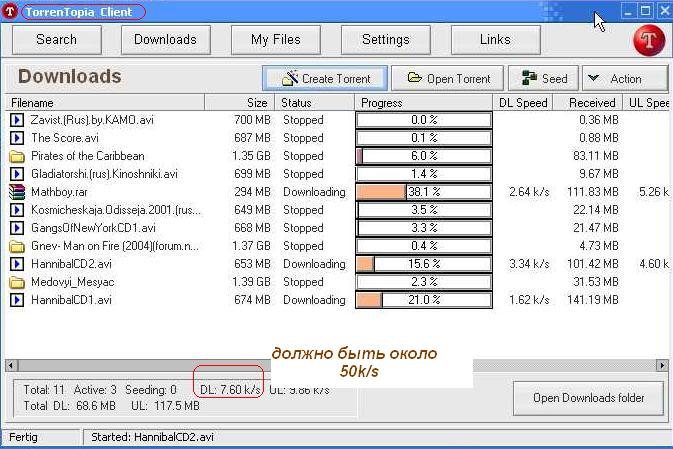Click Open Downloads folder button
This screenshot has width=673, height=449.
588,398
